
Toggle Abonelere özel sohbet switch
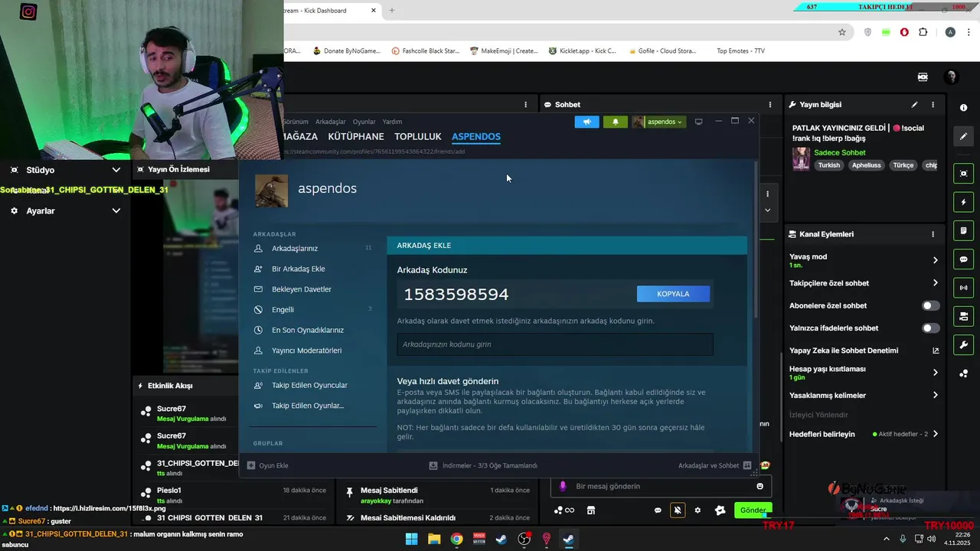(x=930, y=305)
